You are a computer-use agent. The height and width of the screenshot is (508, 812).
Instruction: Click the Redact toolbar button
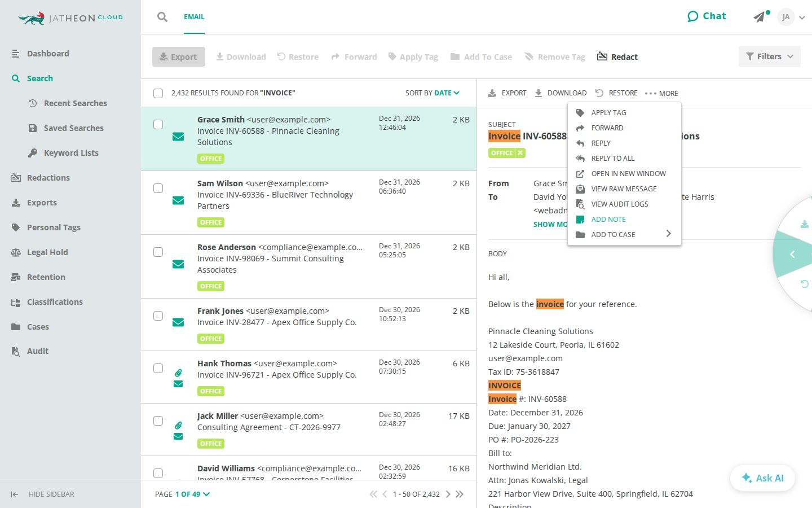click(617, 57)
